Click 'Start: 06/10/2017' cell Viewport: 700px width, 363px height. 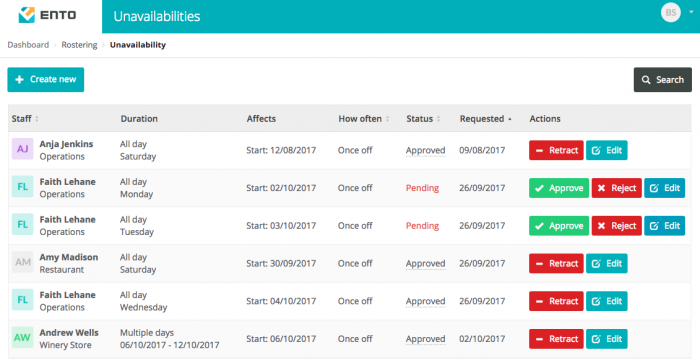[281, 339]
